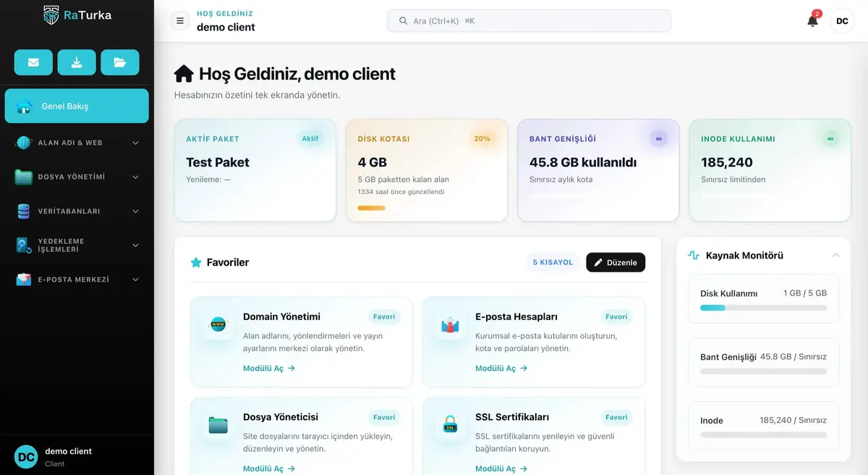Click the globe icon beside ALAN ADI & WEB
Image resolution: width=868 pixels, height=475 pixels.
click(24, 143)
